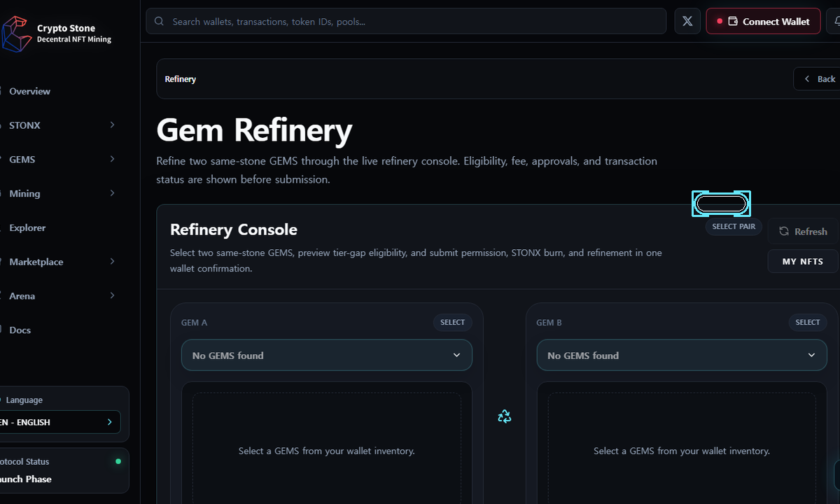
Task: Click the Gem Refinery page heading
Action: (x=254, y=130)
